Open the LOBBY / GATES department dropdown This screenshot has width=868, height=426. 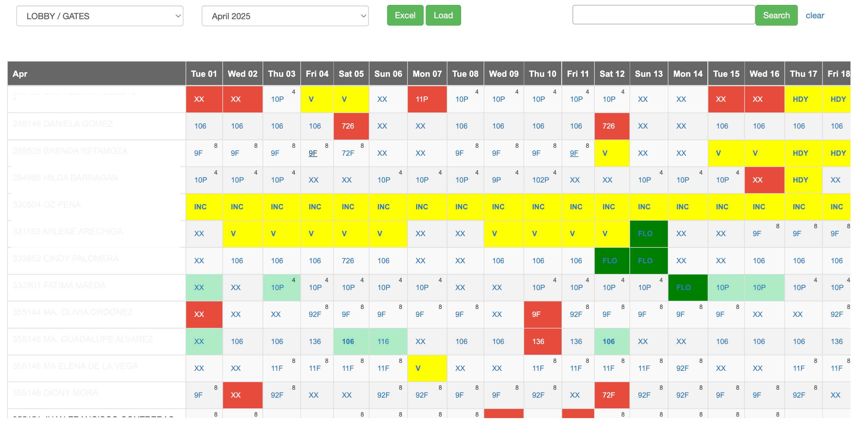click(100, 16)
